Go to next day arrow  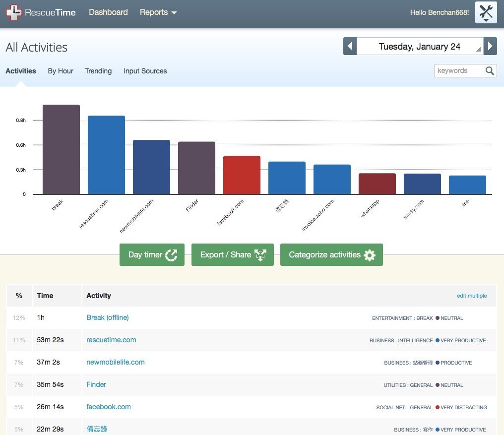tap(490, 46)
